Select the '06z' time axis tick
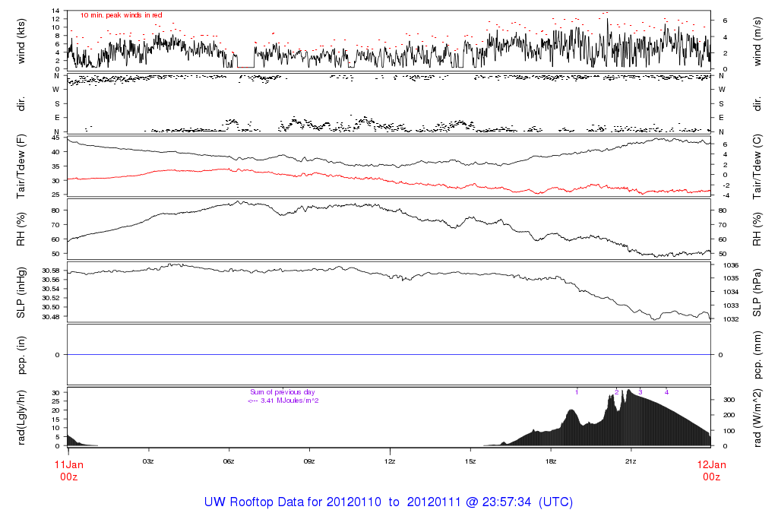Viewport: 778px width, 532px height. [x=229, y=461]
